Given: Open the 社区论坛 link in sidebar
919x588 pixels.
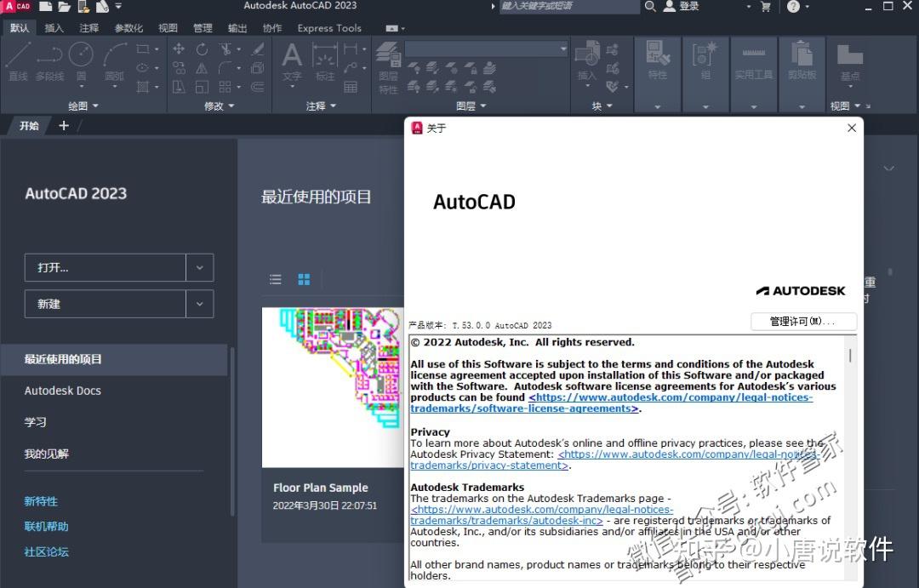Looking at the screenshot, I should pyautogui.click(x=46, y=551).
